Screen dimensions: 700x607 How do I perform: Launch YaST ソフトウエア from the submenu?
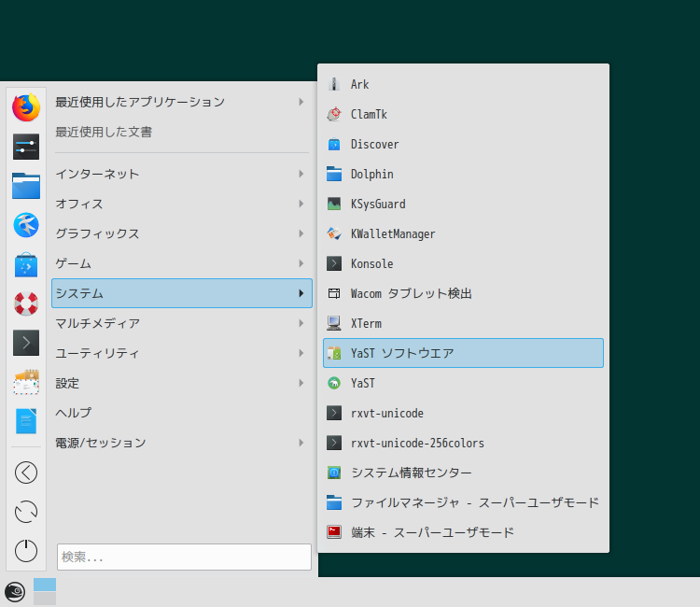pos(463,353)
